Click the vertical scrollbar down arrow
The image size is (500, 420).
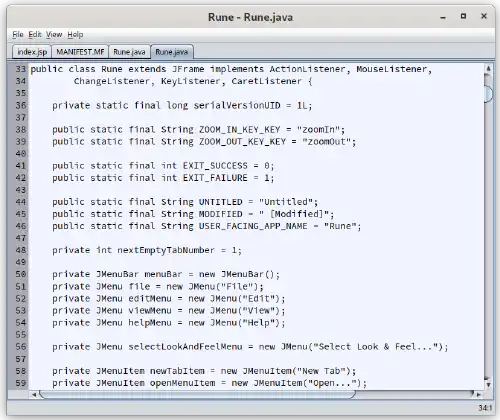[x=488, y=384]
